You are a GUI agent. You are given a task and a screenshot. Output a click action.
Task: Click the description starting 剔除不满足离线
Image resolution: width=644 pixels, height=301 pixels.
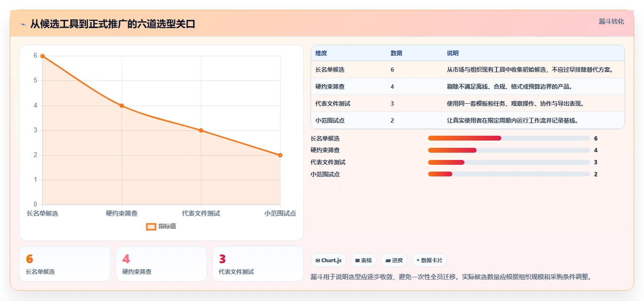click(x=510, y=87)
